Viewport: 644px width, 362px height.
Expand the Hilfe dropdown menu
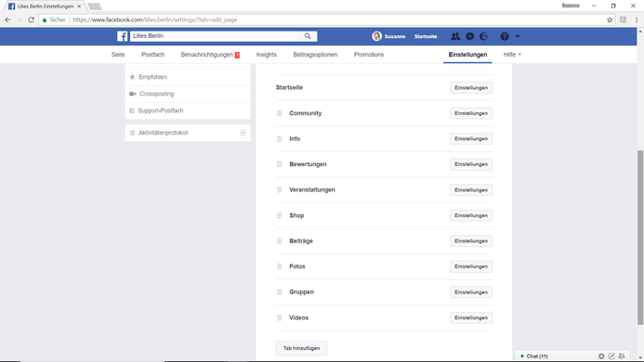(x=512, y=55)
